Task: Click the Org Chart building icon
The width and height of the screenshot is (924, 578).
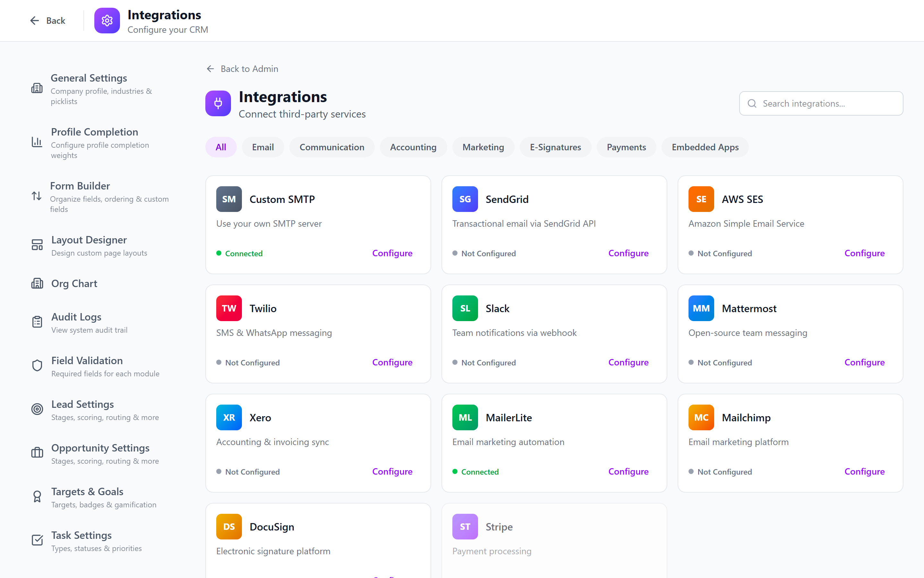Action: coord(37,283)
